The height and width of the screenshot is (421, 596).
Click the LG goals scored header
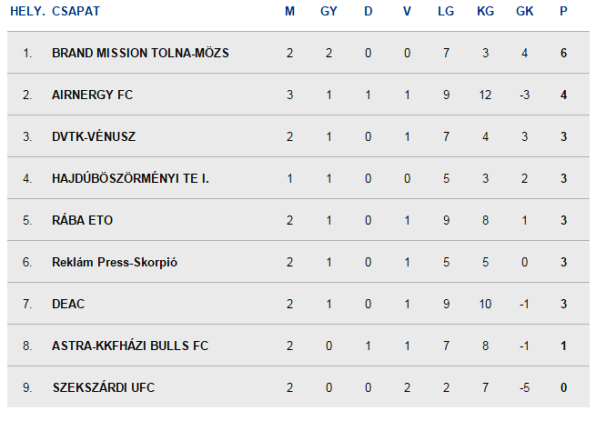pyautogui.click(x=446, y=11)
